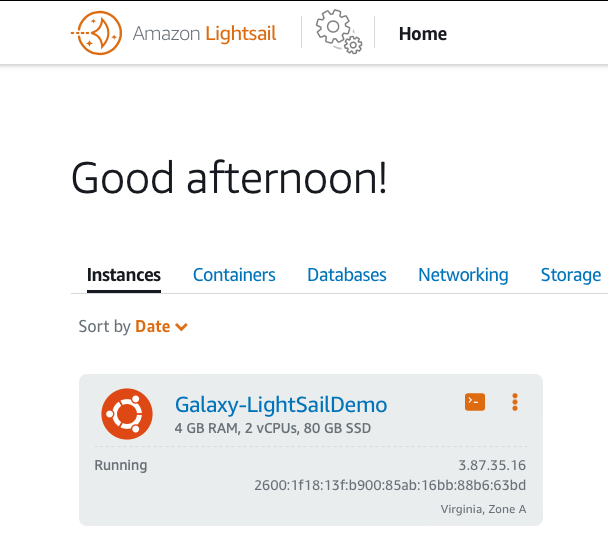Go to the Home page link
The width and height of the screenshot is (608, 560).
[423, 34]
